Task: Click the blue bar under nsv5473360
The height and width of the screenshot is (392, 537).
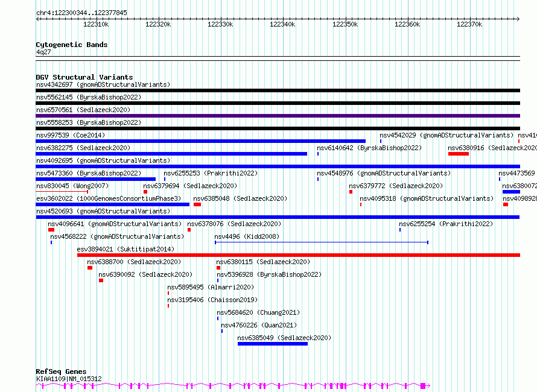Action: 95,179
